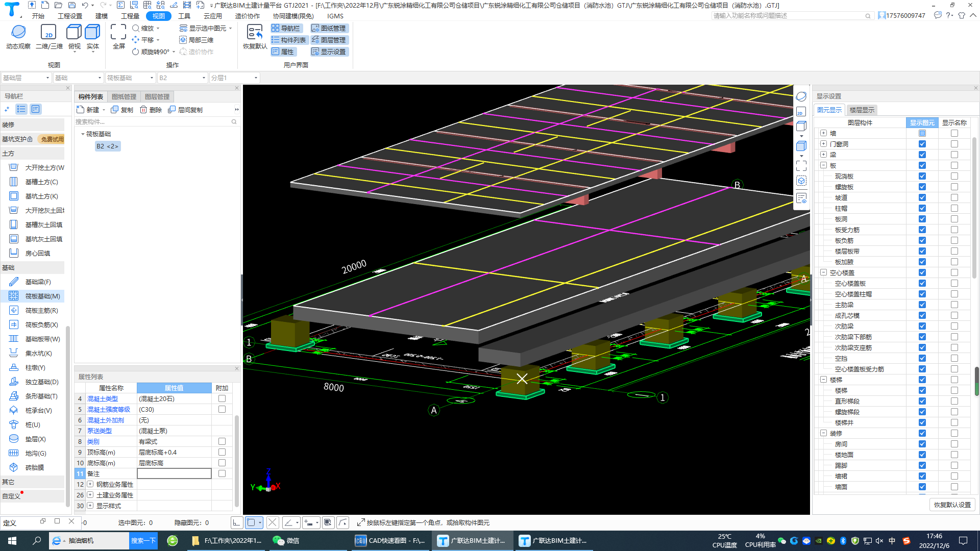
Task: Click 局部三维 tool
Action: click(197, 40)
